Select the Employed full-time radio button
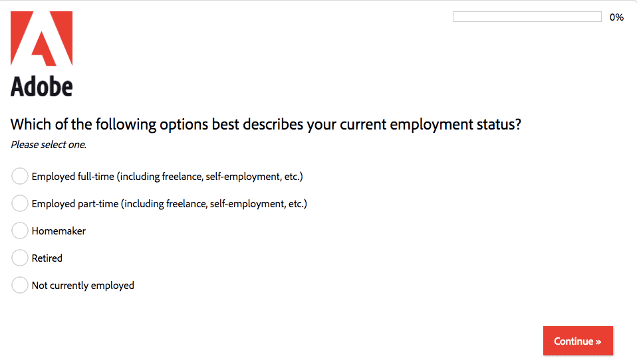 click(x=20, y=177)
